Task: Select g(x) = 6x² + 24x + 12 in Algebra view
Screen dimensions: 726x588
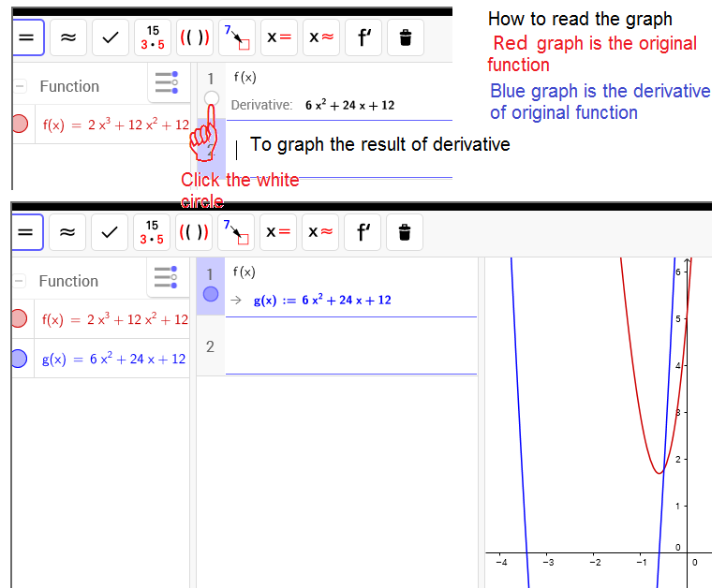Action: point(113,360)
